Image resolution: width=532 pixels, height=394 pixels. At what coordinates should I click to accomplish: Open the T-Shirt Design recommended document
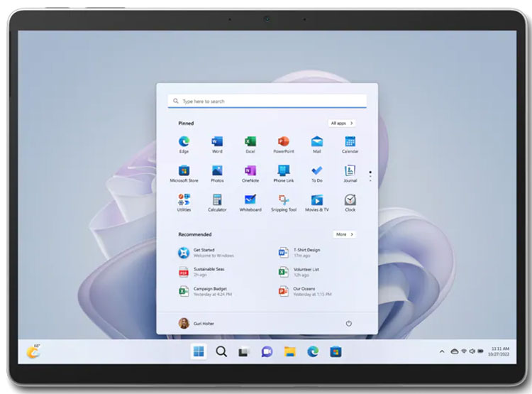(305, 252)
